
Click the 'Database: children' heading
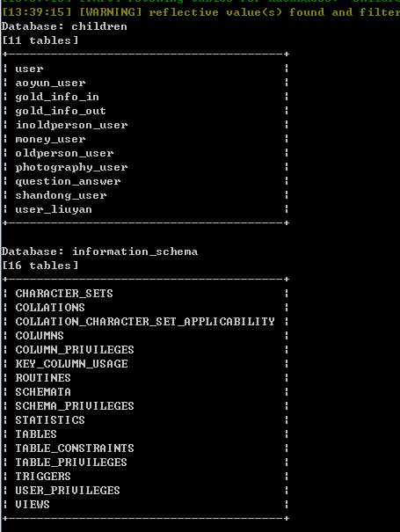pyautogui.click(x=64, y=26)
